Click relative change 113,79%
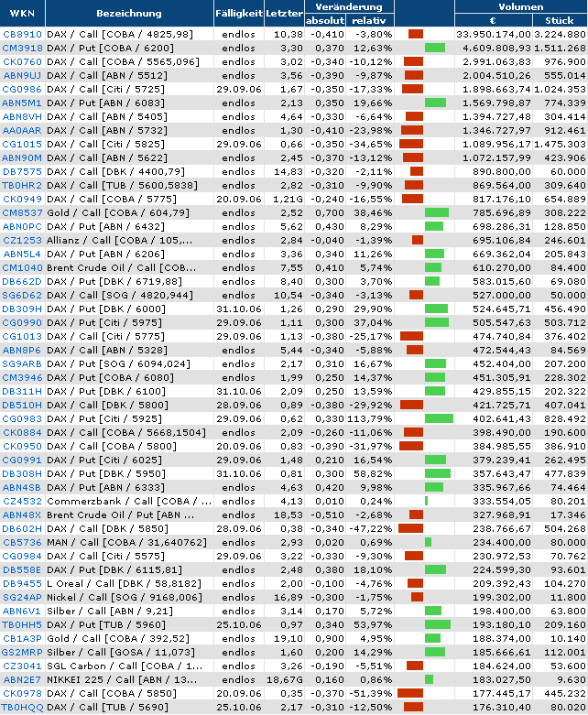This screenshot has width=588, height=715. [x=370, y=418]
